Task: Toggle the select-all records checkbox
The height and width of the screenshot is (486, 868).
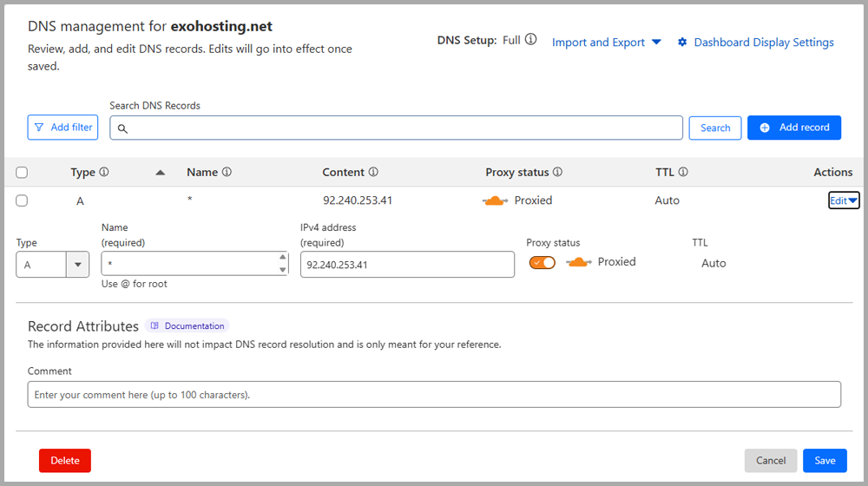Action: tap(22, 172)
